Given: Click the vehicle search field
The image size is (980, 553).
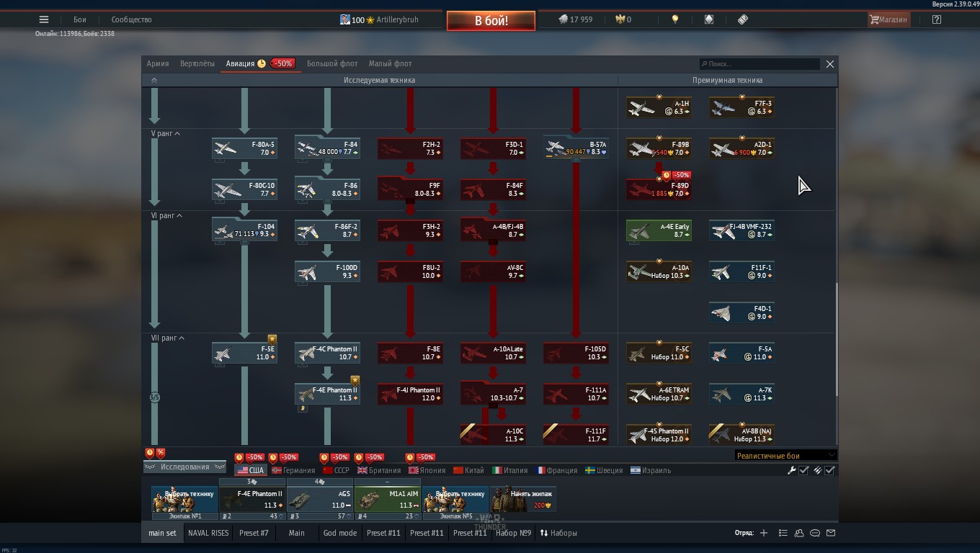Looking at the screenshot, I should pyautogui.click(x=759, y=63).
